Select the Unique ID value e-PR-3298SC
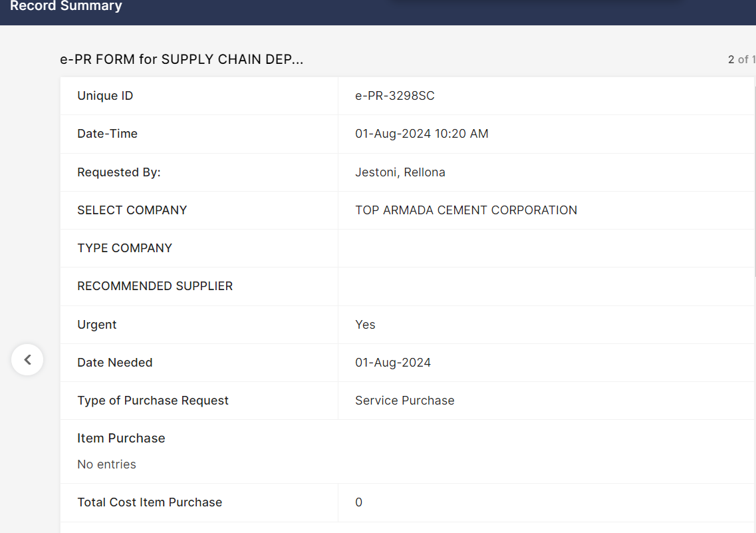Image resolution: width=756 pixels, height=533 pixels. coord(394,96)
